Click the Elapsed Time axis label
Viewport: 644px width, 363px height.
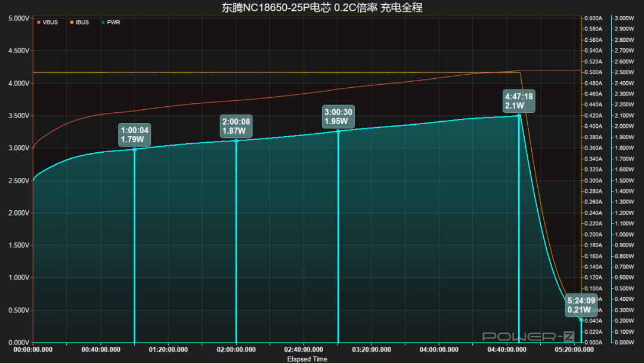click(307, 359)
